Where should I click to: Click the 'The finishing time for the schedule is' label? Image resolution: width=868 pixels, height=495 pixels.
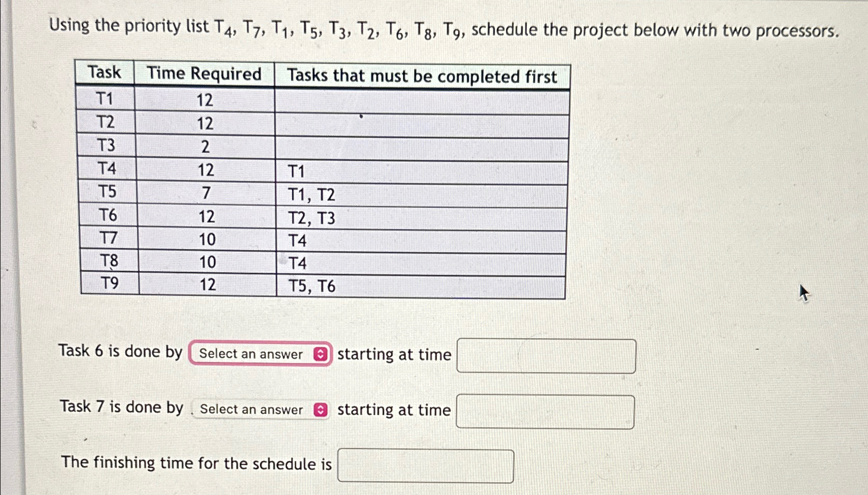196,464
